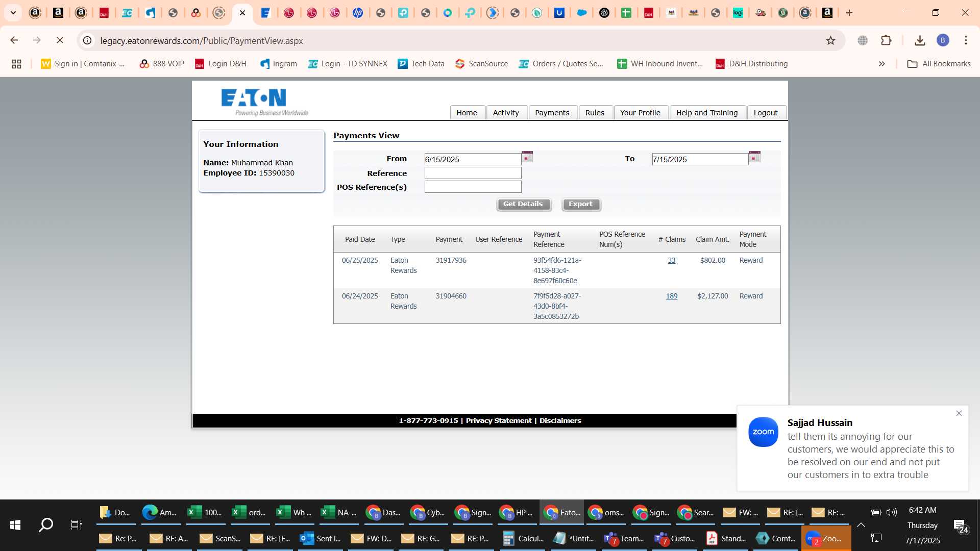The width and height of the screenshot is (980, 551).
Task: Go back to the previous page
Action: click(x=14, y=40)
